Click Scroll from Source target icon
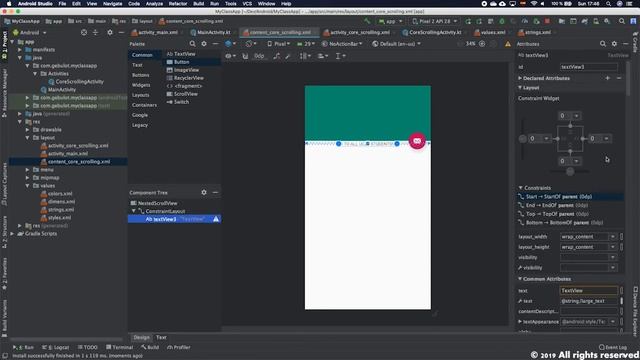The height and width of the screenshot is (360, 640). (x=84, y=32)
